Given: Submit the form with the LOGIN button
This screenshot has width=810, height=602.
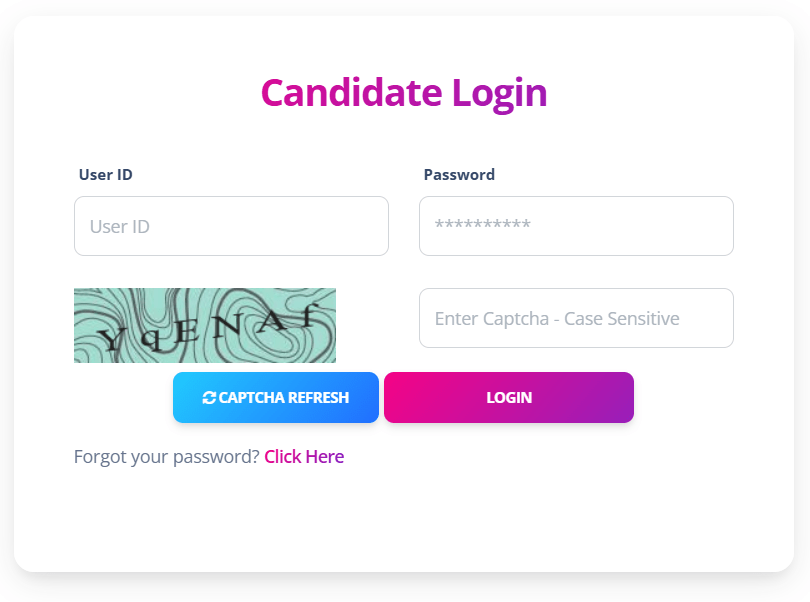Looking at the screenshot, I should [x=509, y=397].
